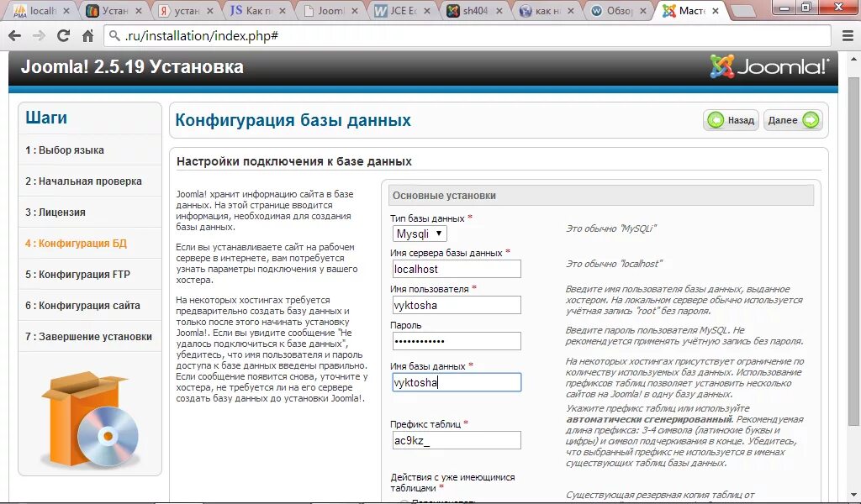Open Chrome hamburger menu icon

(848, 35)
